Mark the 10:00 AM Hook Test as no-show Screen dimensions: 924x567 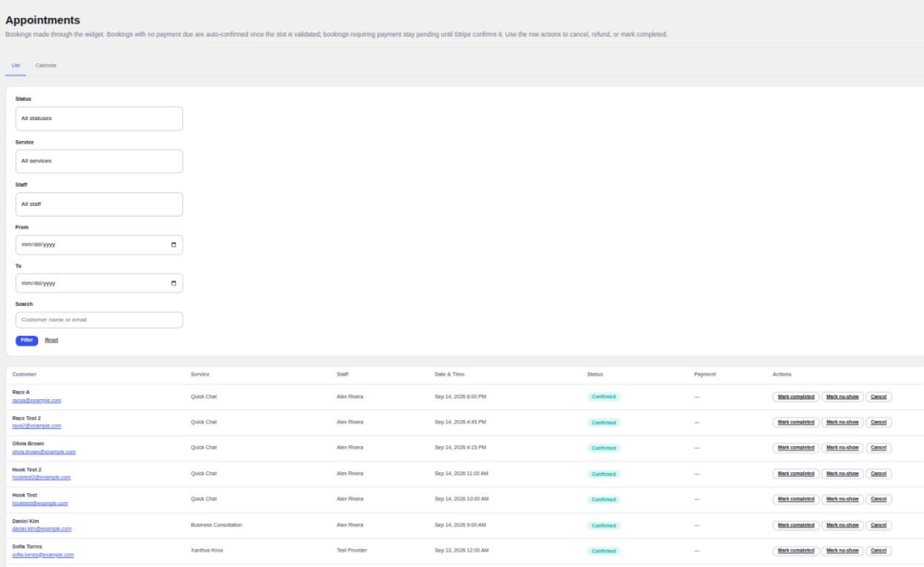(x=842, y=499)
